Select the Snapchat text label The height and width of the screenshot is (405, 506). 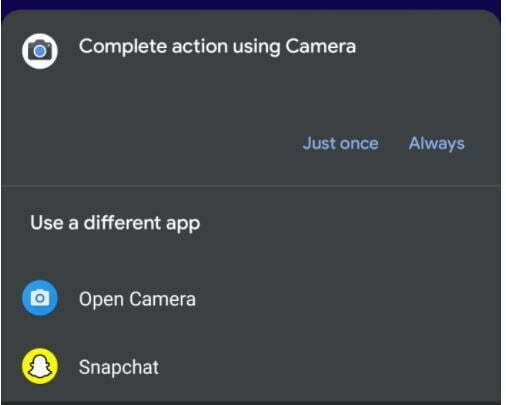tap(119, 367)
